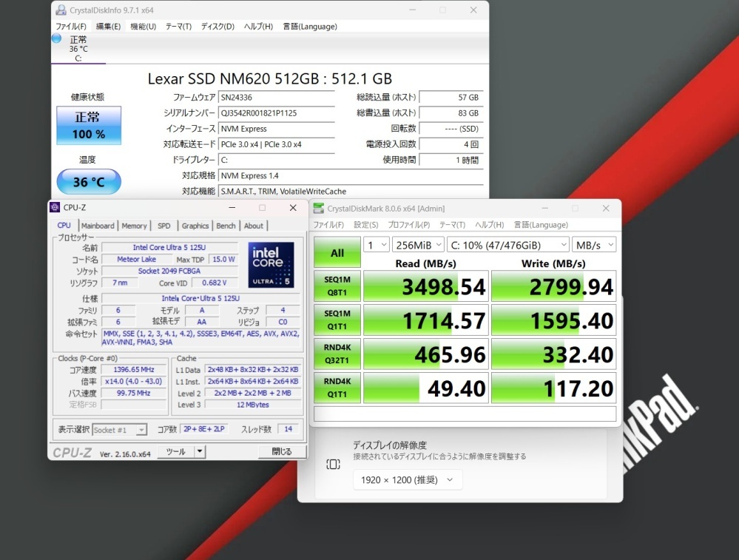Click the CrystalDiskMark icon in its title bar
The width and height of the screenshot is (739, 560).
[319, 208]
